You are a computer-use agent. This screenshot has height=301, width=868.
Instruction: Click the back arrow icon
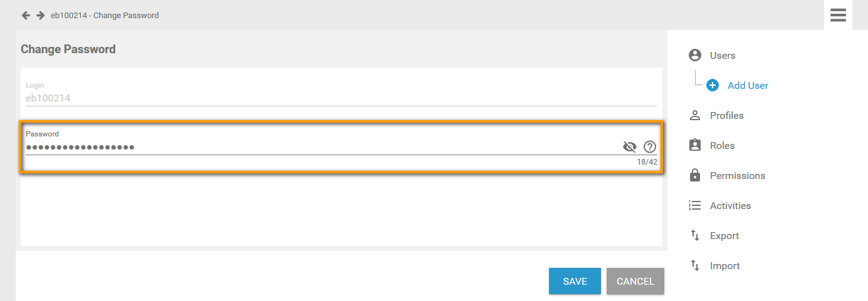(26, 15)
